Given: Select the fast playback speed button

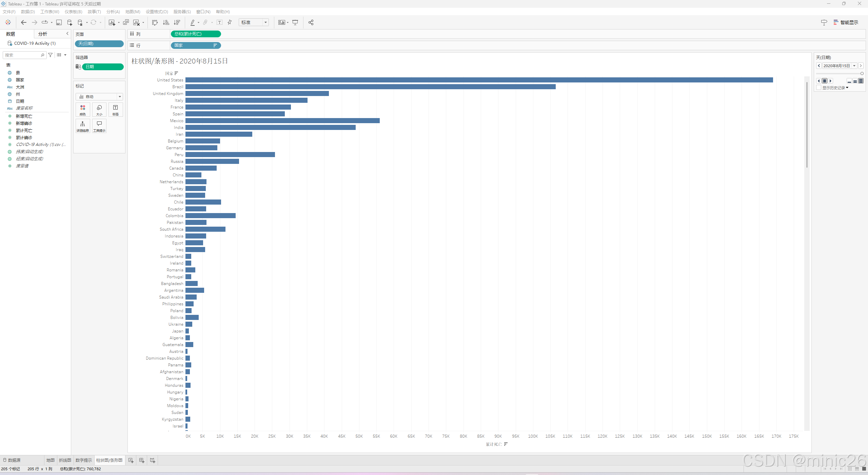Looking at the screenshot, I should [861, 81].
